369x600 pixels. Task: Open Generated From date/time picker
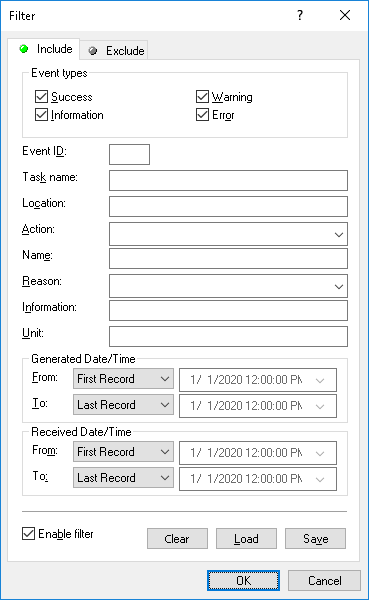[258, 380]
